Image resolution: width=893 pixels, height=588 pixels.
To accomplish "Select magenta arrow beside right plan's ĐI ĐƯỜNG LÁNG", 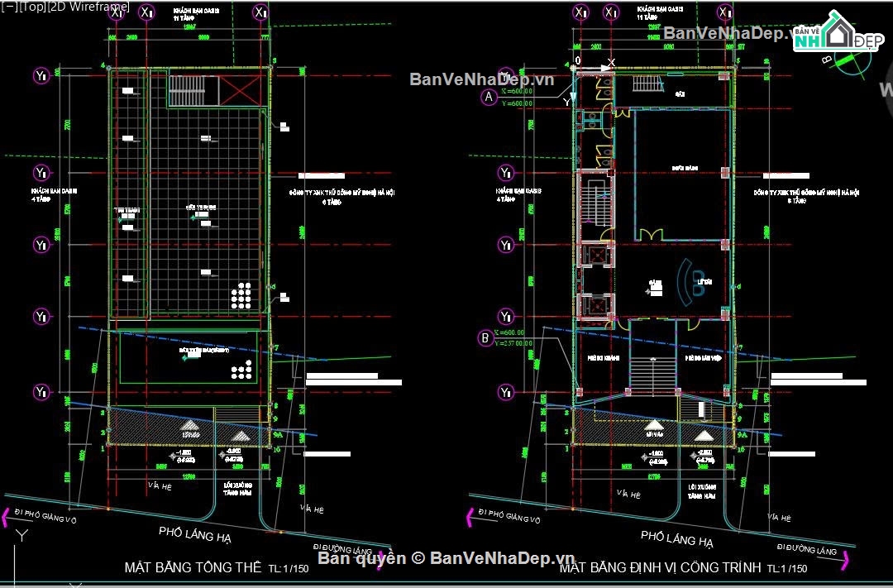I will (x=847, y=559).
